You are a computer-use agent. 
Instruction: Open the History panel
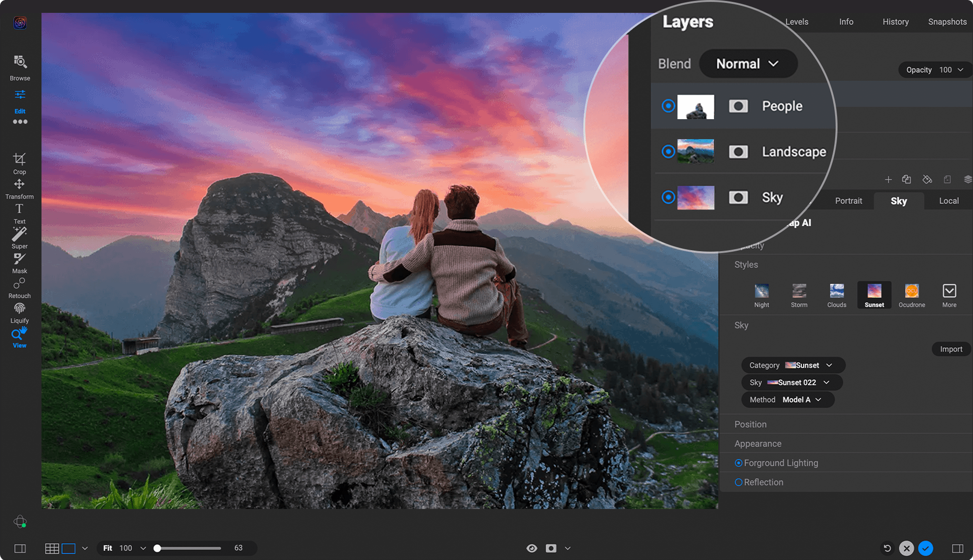[x=895, y=21]
